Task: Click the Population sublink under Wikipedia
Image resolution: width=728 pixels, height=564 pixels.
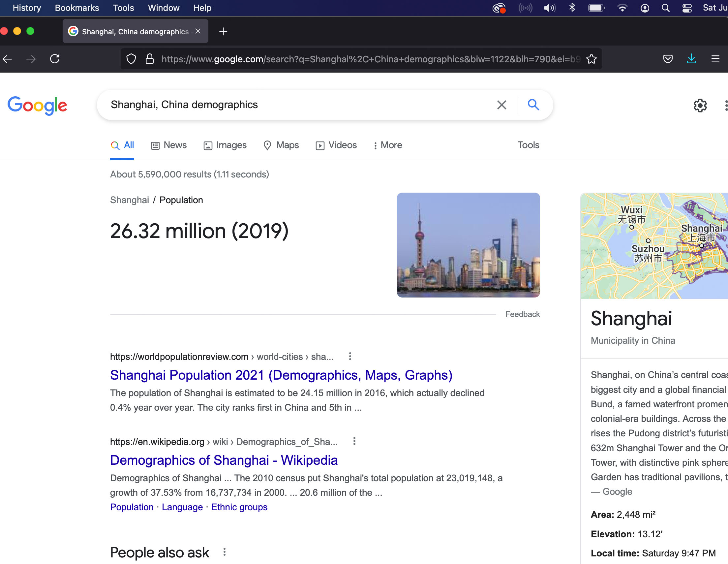Action: [x=132, y=507]
